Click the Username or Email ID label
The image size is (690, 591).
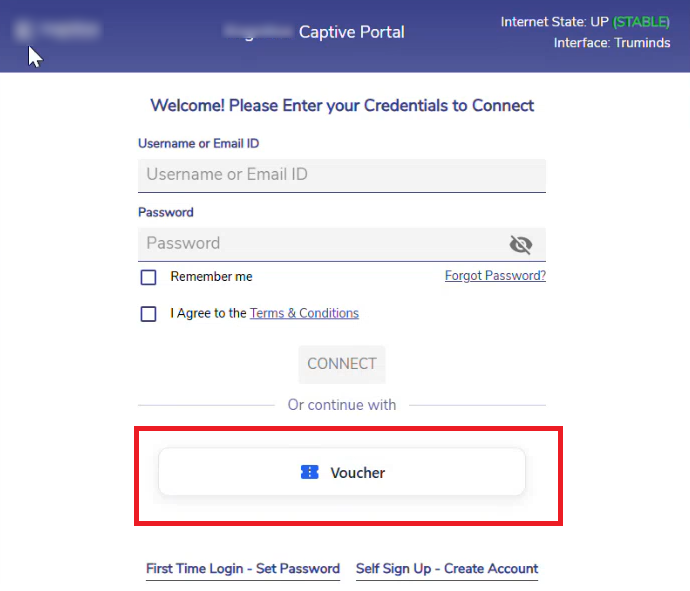tap(198, 143)
